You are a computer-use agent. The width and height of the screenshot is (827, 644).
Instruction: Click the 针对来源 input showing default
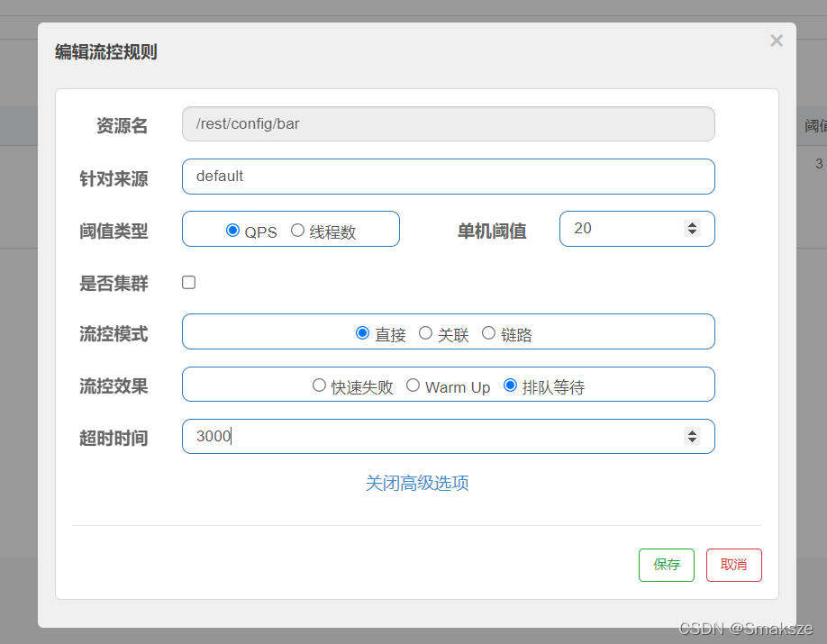click(x=448, y=177)
